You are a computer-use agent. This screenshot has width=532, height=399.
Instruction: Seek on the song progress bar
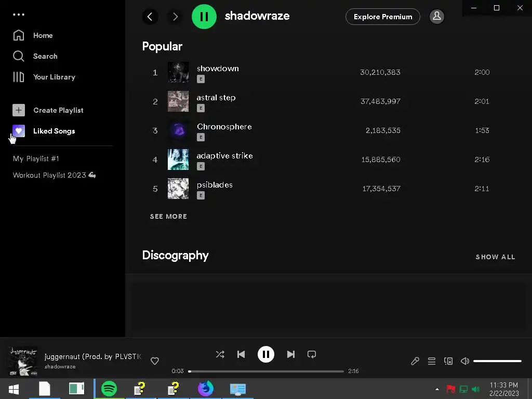pos(266,371)
